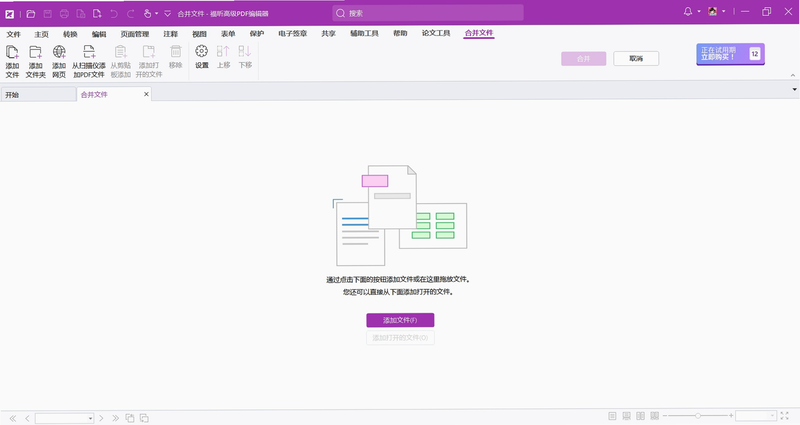Open file via title bar folder icon

click(31, 14)
